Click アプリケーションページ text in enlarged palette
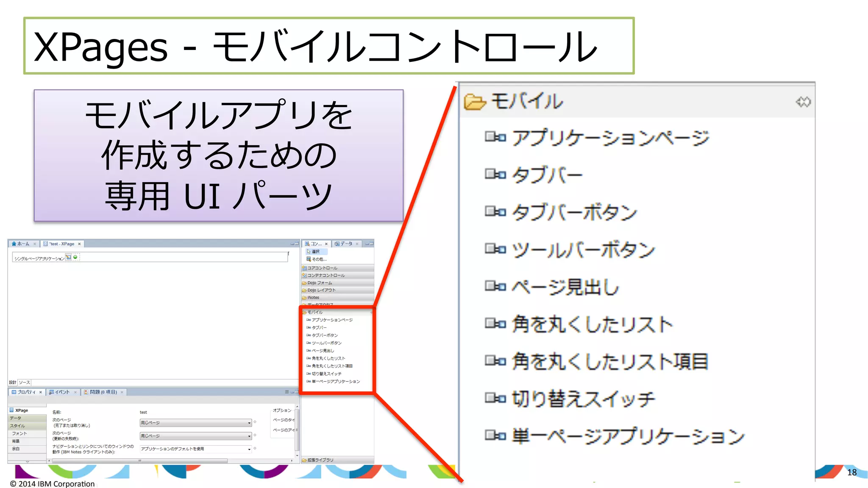Screen dimensions: 868x488 (x=610, y=138)
